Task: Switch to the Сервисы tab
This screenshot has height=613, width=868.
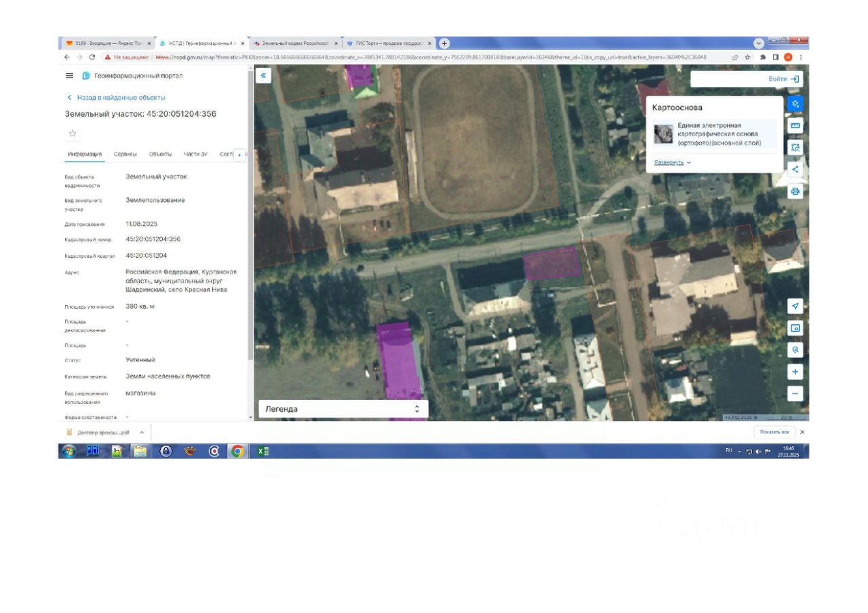Action: tap(125, 155)
